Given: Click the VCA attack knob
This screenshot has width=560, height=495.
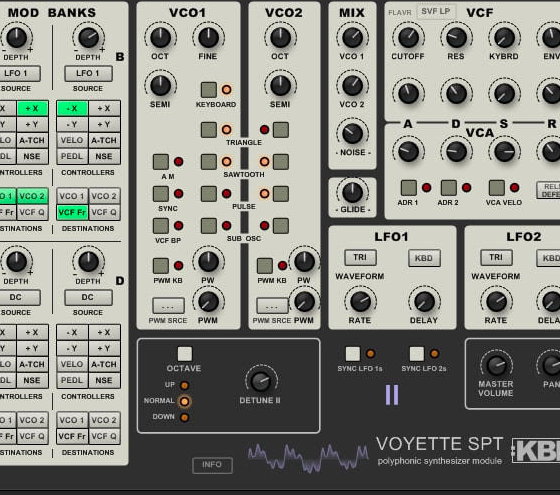Looking at the screenshot, I should [409, 152].
